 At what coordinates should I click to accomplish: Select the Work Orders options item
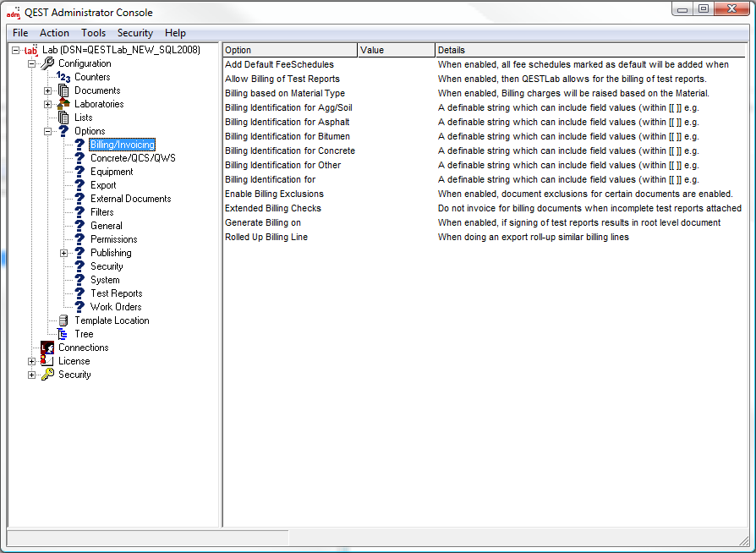(116, 307)
